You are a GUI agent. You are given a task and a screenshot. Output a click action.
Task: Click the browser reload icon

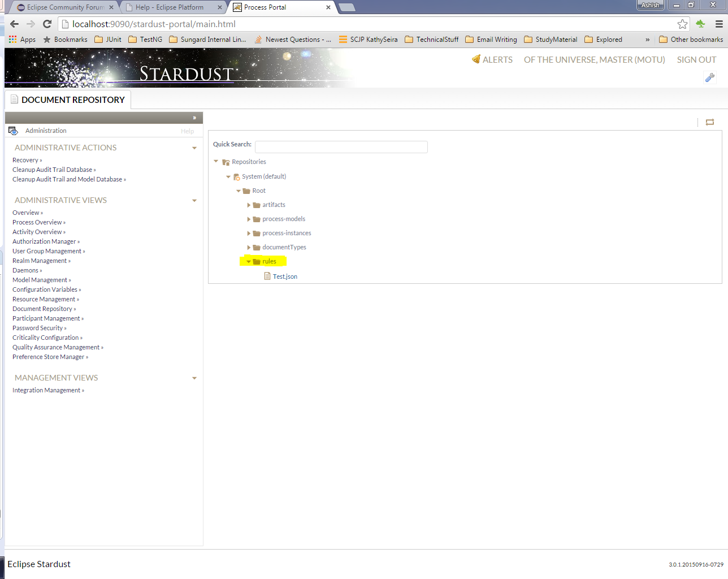[x=47, y=24]
